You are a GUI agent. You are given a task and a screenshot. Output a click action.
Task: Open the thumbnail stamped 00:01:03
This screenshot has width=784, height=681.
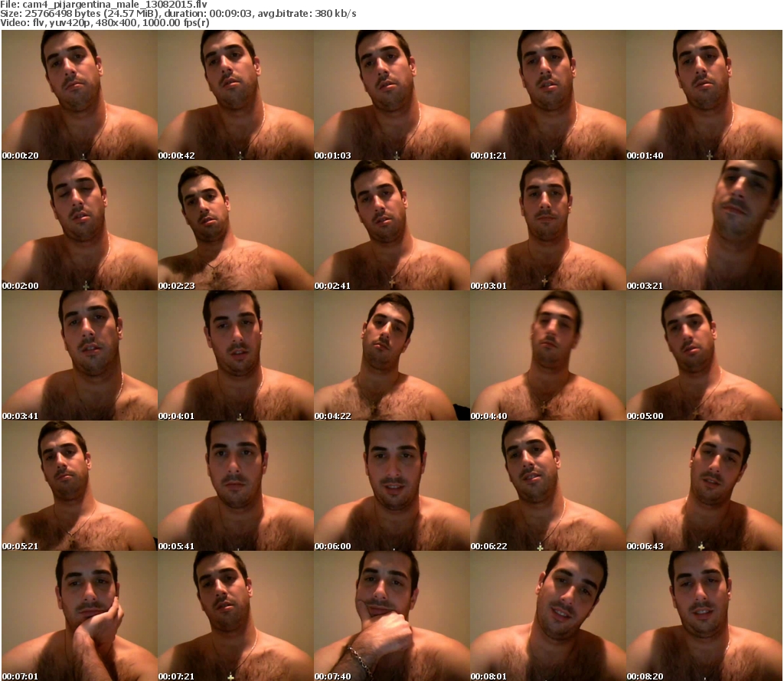coord(391,95)
